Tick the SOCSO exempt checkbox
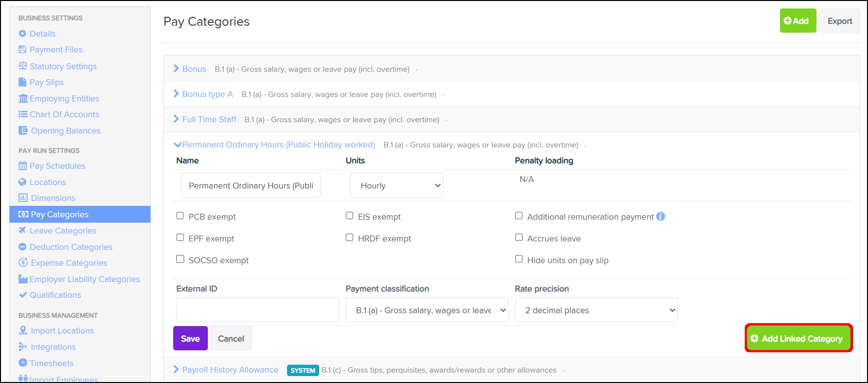Screen dimensions: 868x383 pos(181,259)
